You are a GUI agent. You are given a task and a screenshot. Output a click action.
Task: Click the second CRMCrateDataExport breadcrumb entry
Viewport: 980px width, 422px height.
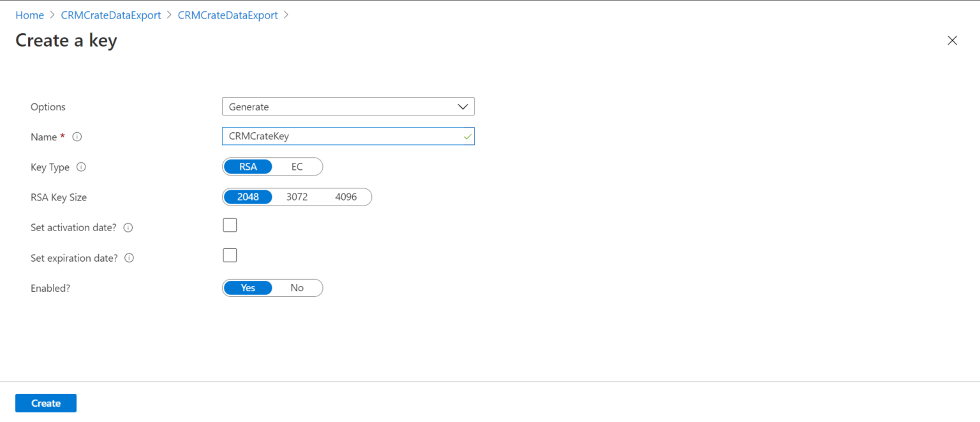point(227,15)
